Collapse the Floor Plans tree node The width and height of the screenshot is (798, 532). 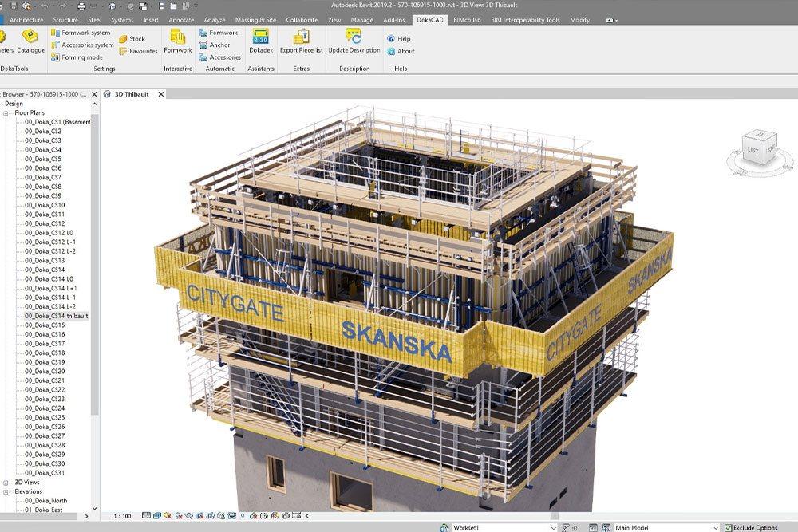tap(7, 113)
